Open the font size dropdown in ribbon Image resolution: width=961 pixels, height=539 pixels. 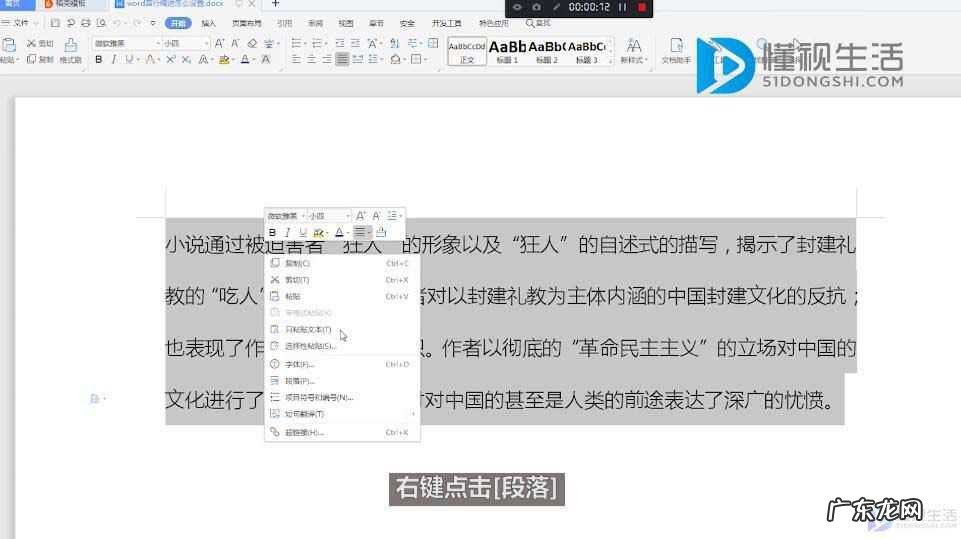point(207,44)
